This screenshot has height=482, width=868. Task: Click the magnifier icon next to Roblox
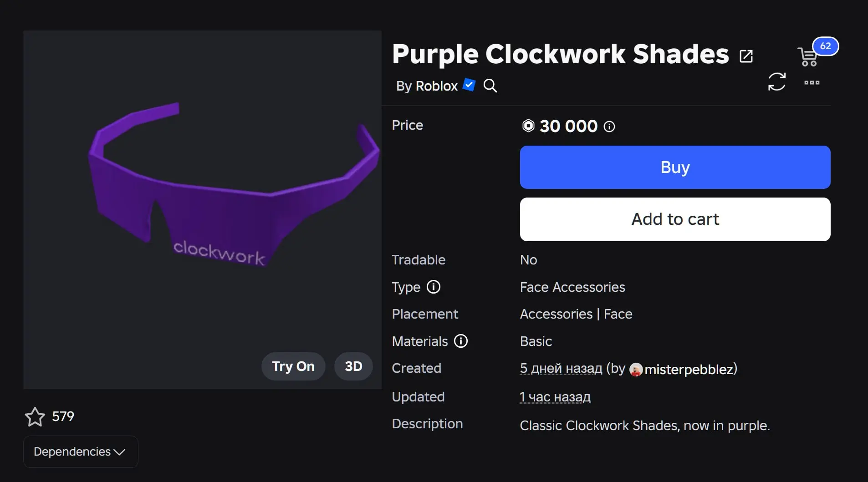490,86
